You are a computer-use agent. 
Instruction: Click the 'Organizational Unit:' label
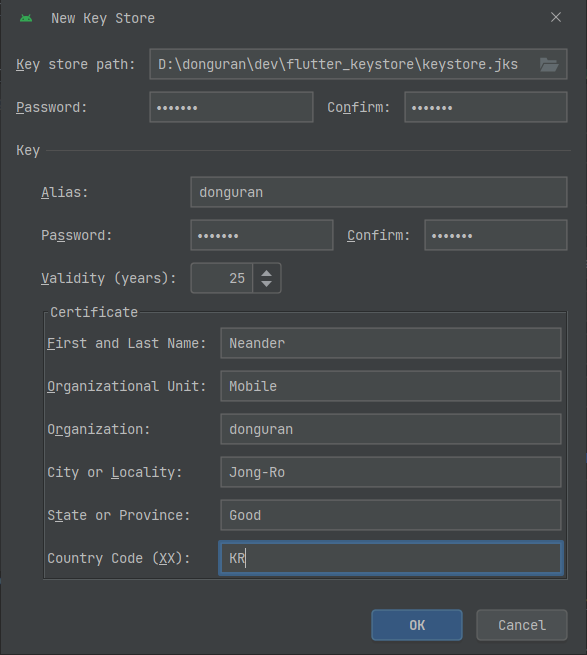click(x=127, y=386)
